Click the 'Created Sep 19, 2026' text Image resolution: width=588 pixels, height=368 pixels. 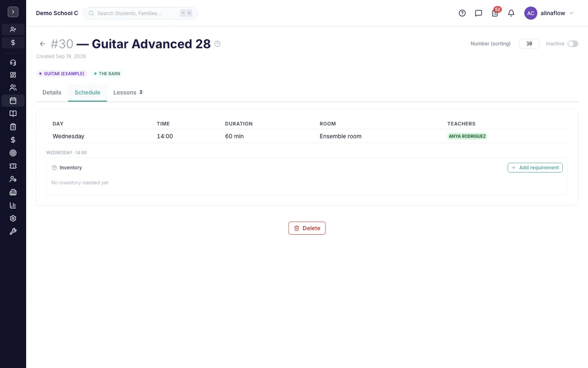(x=61, y=56)
